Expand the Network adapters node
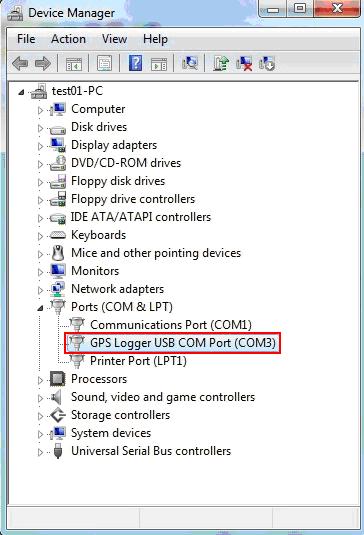 (x=40, y=290)
